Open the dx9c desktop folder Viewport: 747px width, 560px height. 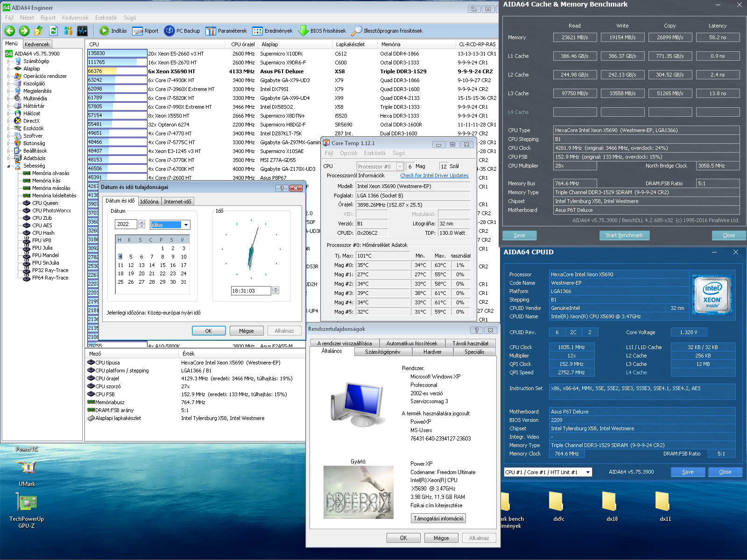(x=559, y=507)
